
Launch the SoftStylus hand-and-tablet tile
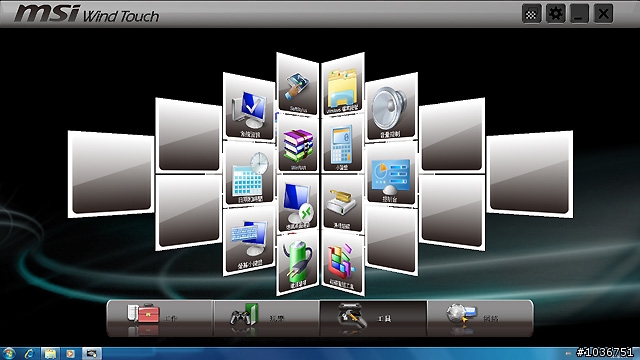(x=298, y=84)
